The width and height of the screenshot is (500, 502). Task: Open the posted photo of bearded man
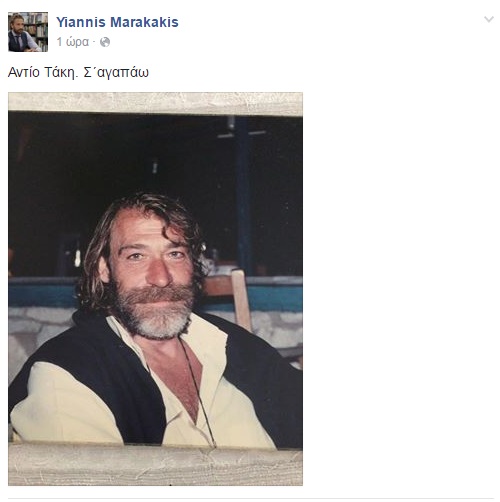[x=155, y=289]
